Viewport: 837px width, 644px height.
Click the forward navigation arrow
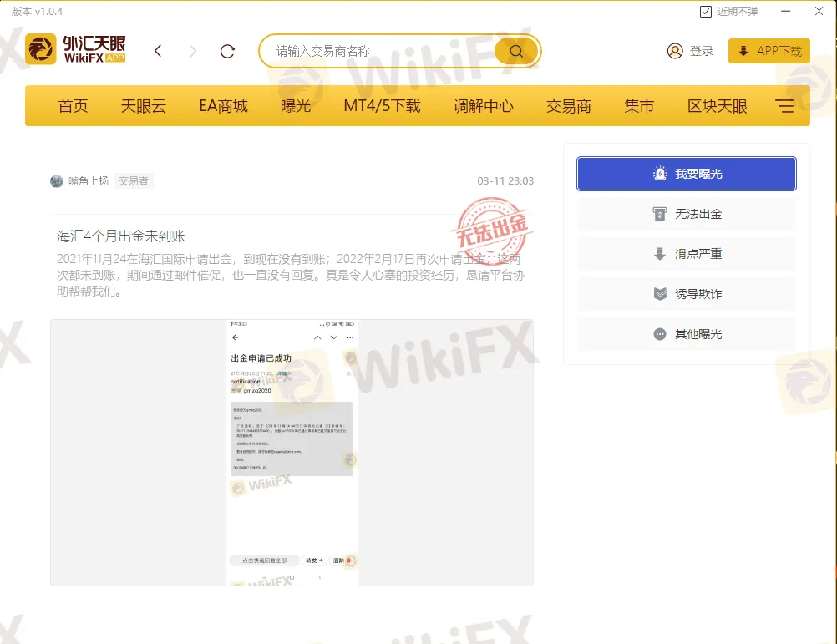point(193,50)
